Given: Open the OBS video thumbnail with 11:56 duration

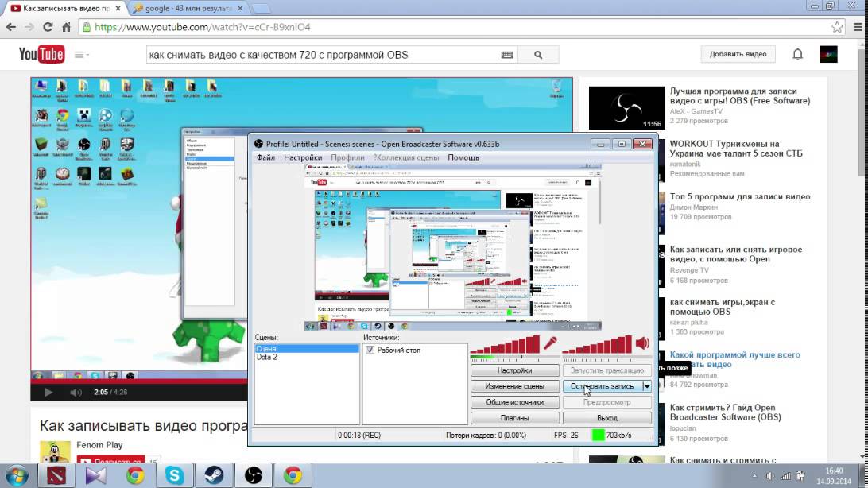Looking at the screenshot, I should pos(626,108).
